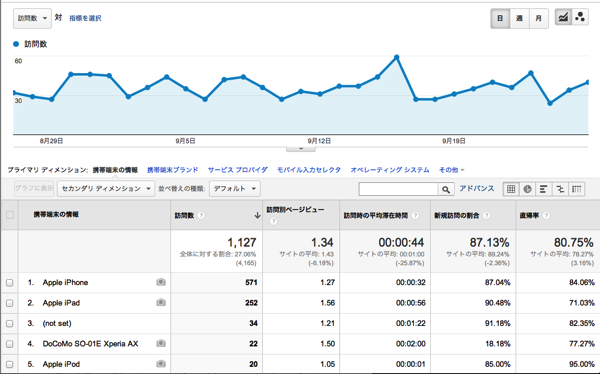Click the アドバンス link
Image resolution: width=600 pixels, height=374 pixels.
click(477, 189)
